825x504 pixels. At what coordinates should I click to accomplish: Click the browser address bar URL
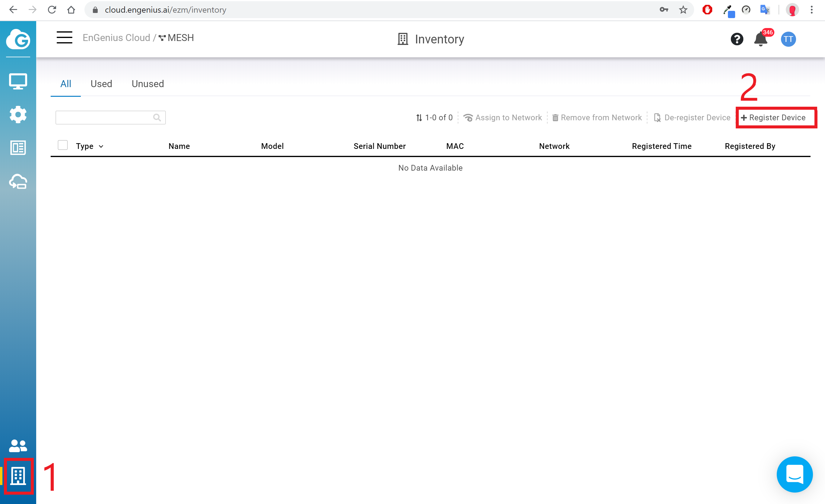[x=166, y=10]
